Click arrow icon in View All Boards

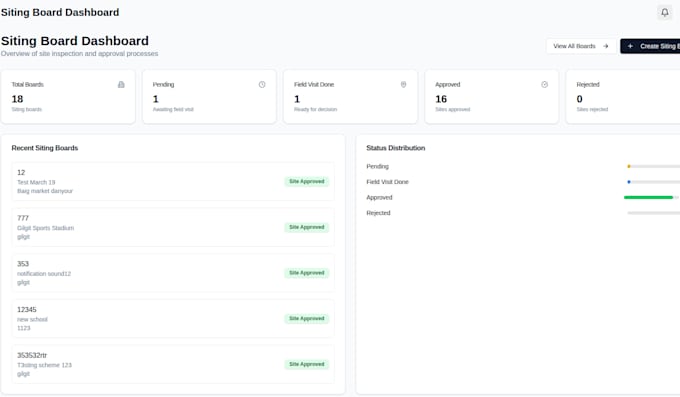[x=606, y=46]
